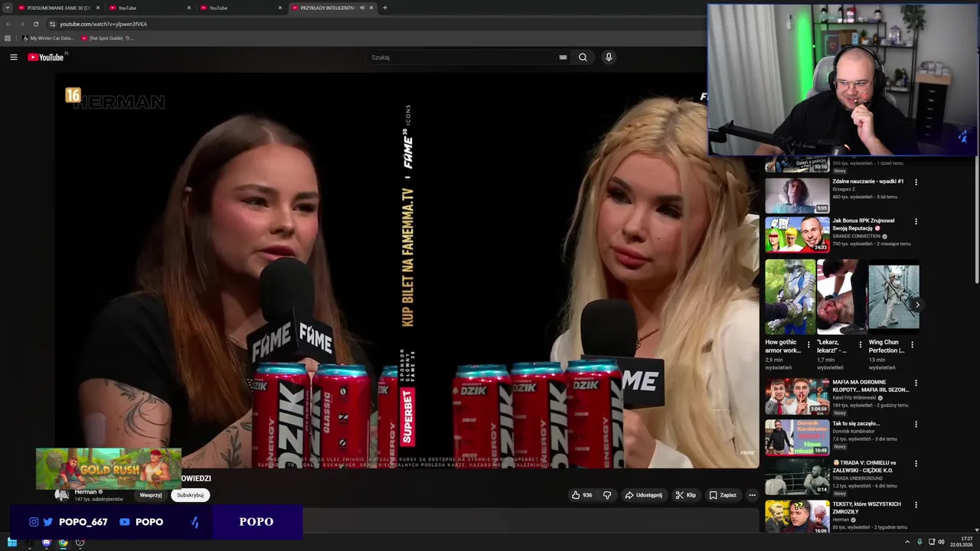Join channel via Wesprzyj button
980x551 pixels.
coord(151,495)
